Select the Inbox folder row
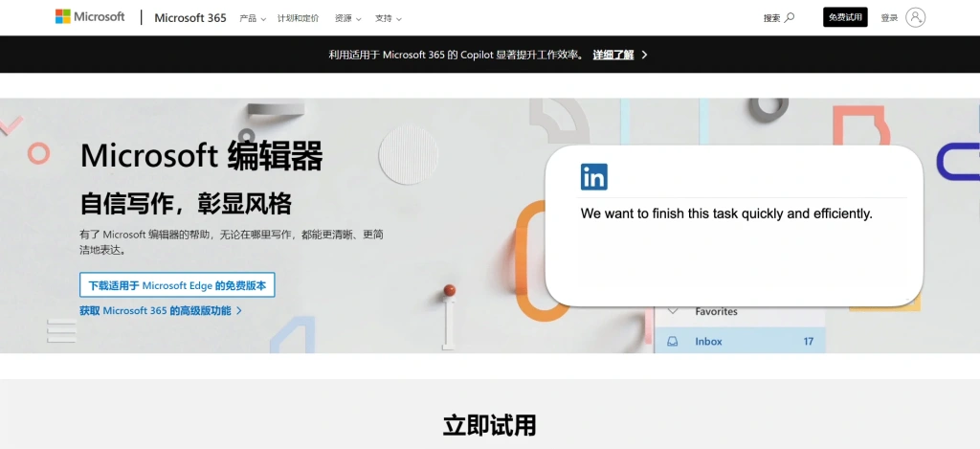980x449 pixels. 740,342
